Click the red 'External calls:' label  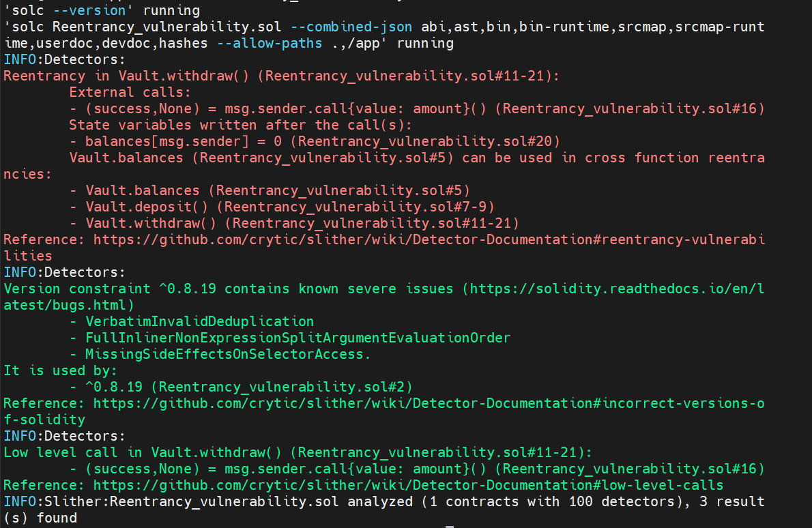[x=130, y=92]
